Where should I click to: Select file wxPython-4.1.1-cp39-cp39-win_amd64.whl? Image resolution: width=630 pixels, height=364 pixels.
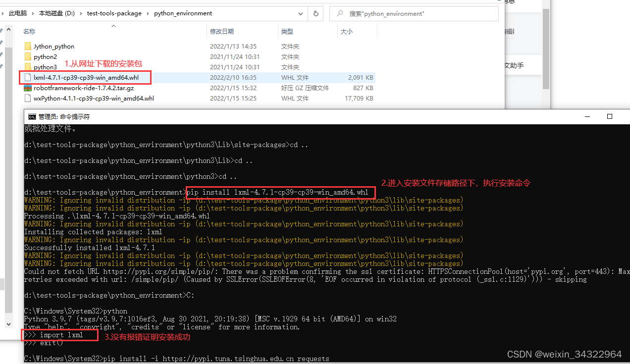pos(94,99)
